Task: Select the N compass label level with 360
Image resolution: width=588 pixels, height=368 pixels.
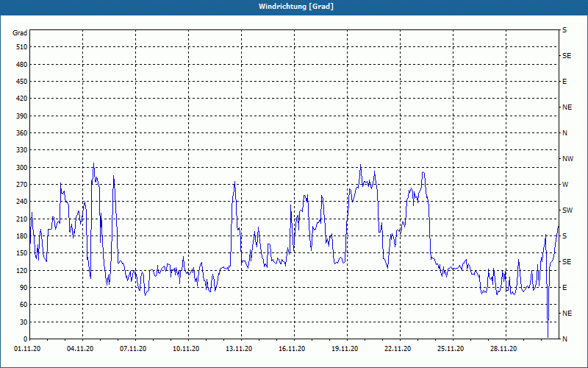Action: point(564,133)
